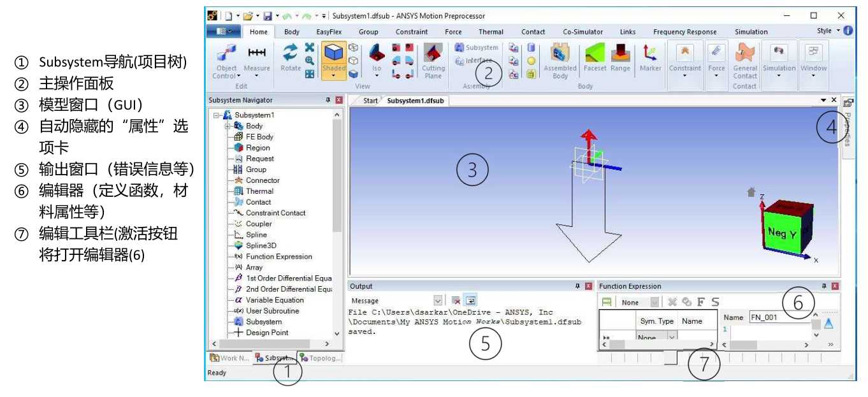Click the Interface button in Assembly group
Screen dimensions: 868x397
click(474, 61)
